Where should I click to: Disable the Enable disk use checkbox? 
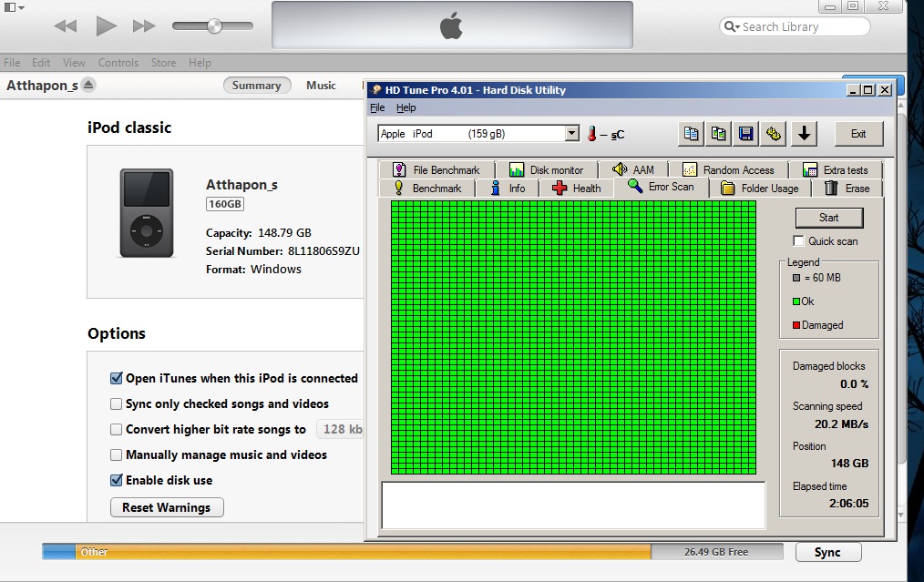pos(117,480)
